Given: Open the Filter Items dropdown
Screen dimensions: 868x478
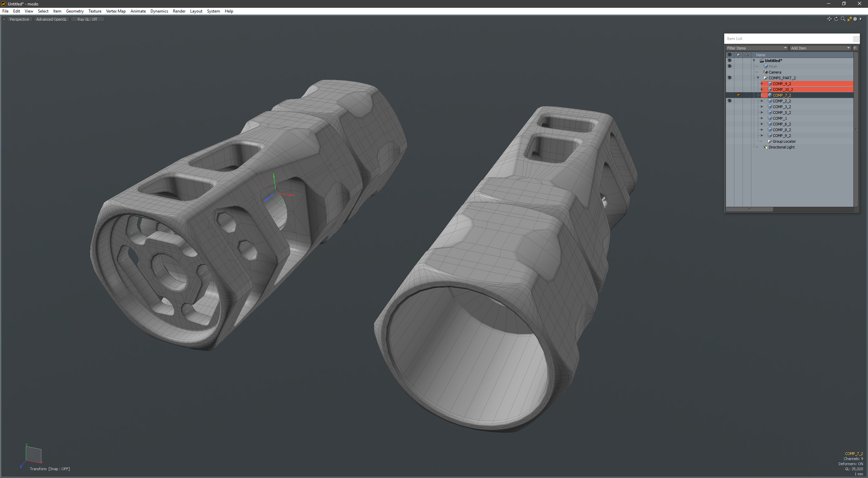Looking at the screenshot, I should click(x=756, y=48).
